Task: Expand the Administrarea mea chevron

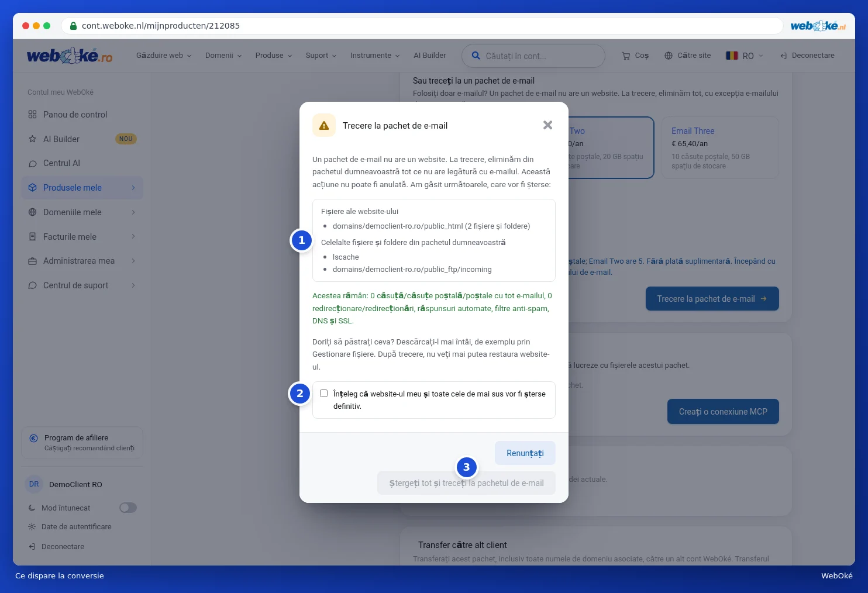Action: 133,261
